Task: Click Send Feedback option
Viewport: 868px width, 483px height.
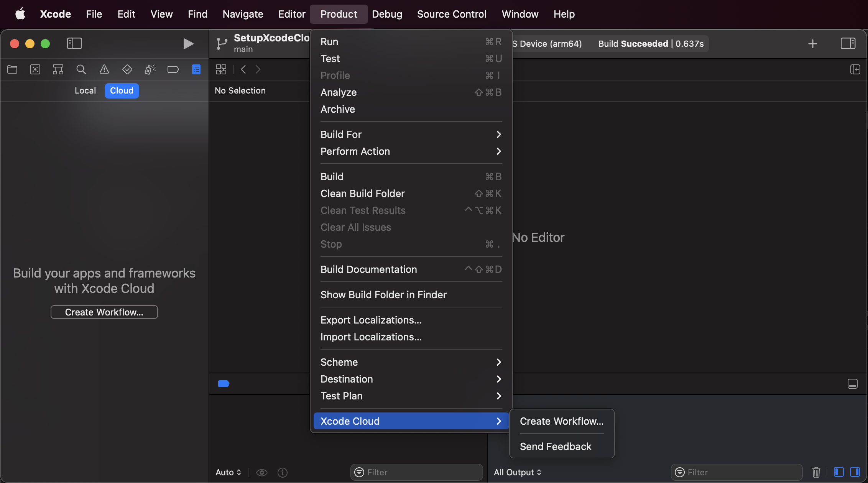Action: click(x=556, y=446)
